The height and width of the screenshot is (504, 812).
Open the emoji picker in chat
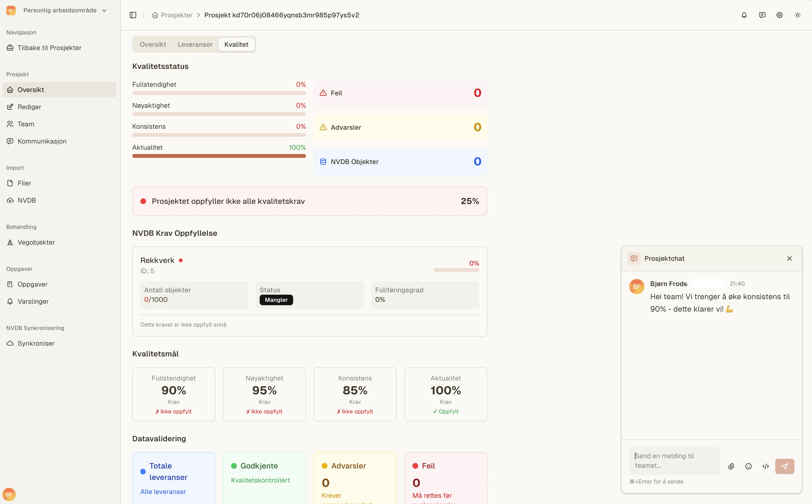point(748,466)
